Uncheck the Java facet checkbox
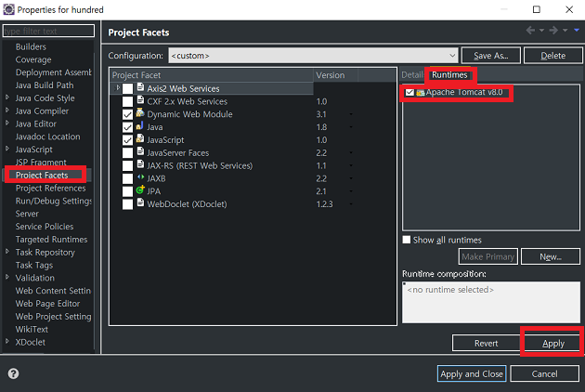Image resolution: width=585 pixels, height=392 pixels. pos(127,127)
